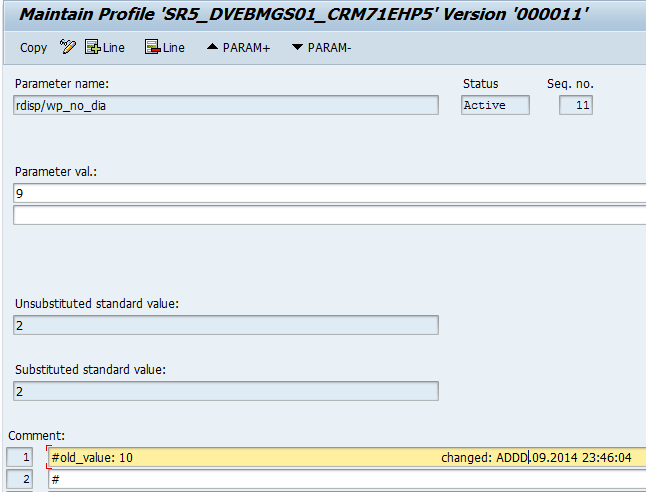Click the 'Status' column label
The image size is (646, 492).
point(480,84)
